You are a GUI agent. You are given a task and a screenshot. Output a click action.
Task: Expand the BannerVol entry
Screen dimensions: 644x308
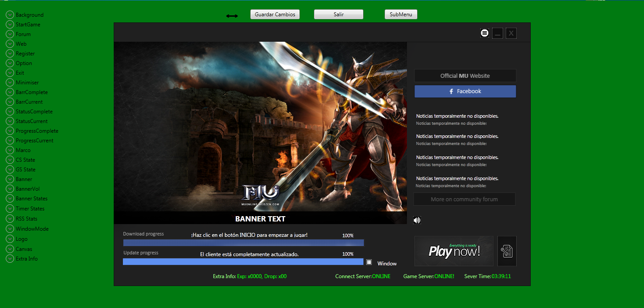tap(10, 188)
